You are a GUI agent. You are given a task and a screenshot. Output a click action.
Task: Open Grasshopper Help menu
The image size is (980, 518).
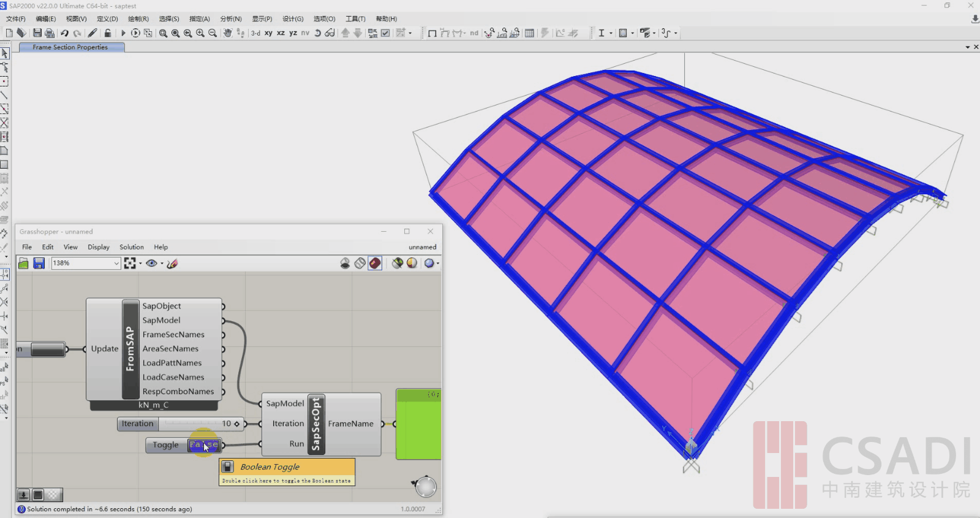click(161, 247)
